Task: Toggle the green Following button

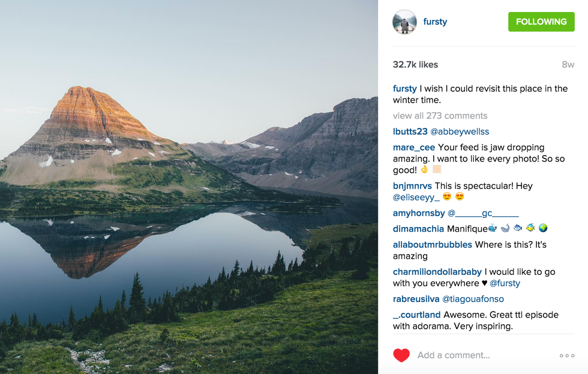Action: point(541,22)
